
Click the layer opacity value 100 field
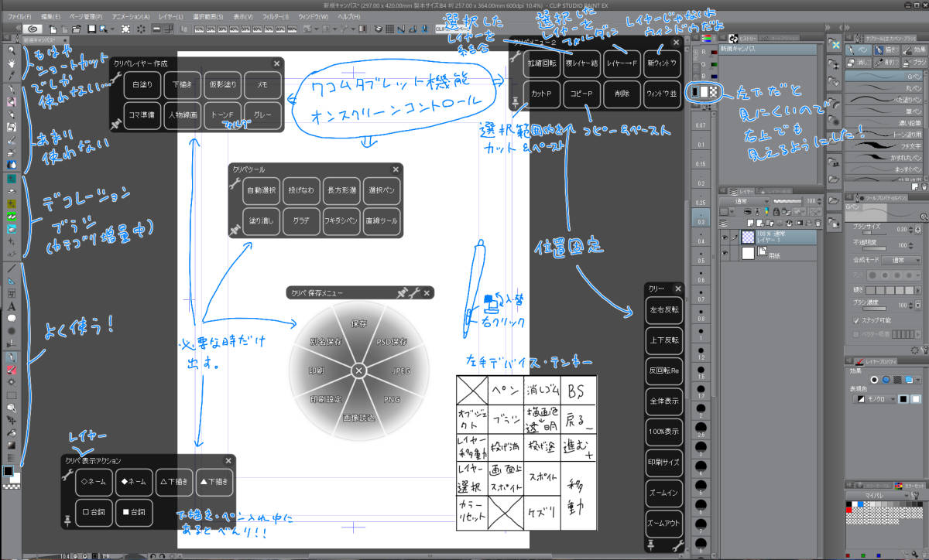click(x=810, y=200)
